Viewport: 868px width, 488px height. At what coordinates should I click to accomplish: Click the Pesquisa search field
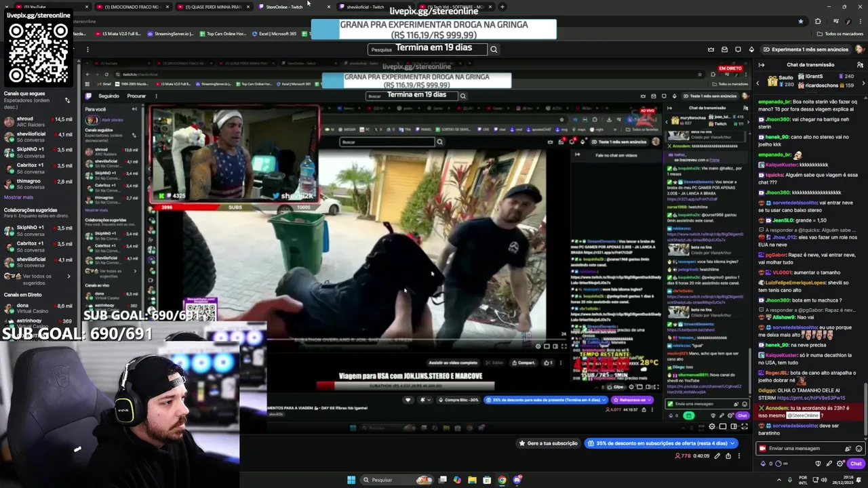tap(428, 49)
